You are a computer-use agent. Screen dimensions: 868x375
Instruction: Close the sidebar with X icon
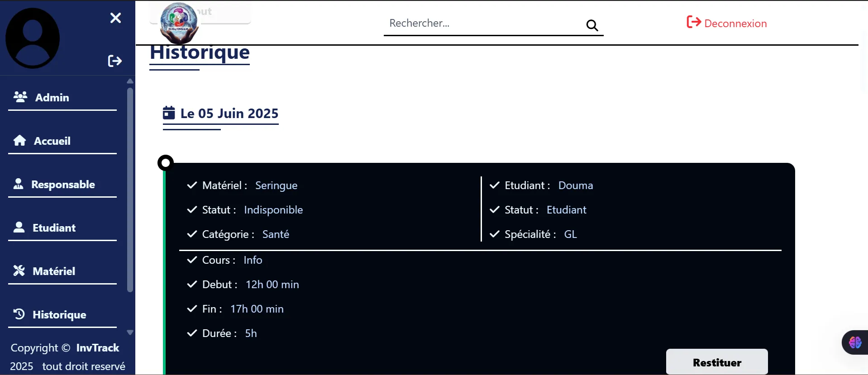115,18
